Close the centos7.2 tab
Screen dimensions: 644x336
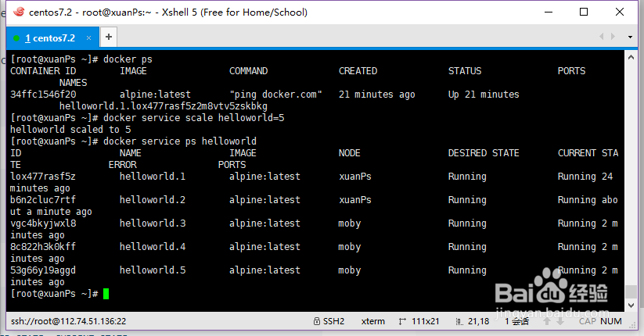coord(92,38)
